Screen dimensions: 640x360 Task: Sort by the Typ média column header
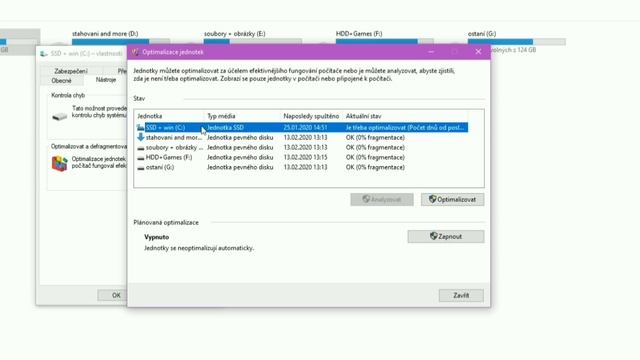tap(242, 116)
